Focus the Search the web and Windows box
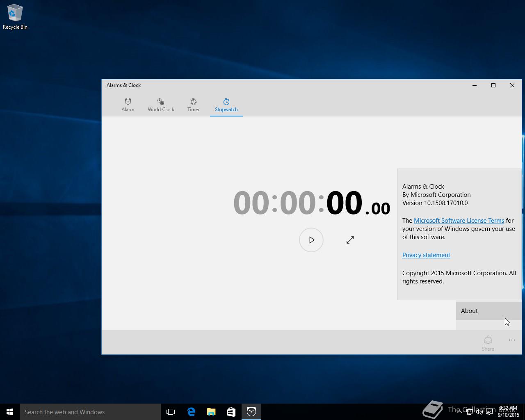525x420 pixels. click(90, 412)
